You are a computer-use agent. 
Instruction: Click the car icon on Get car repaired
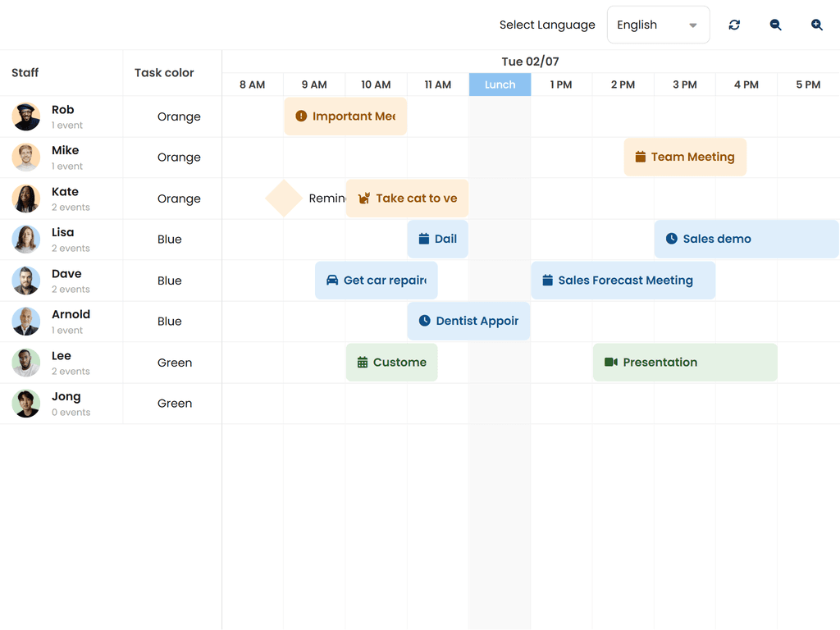[x=331, y=280]
